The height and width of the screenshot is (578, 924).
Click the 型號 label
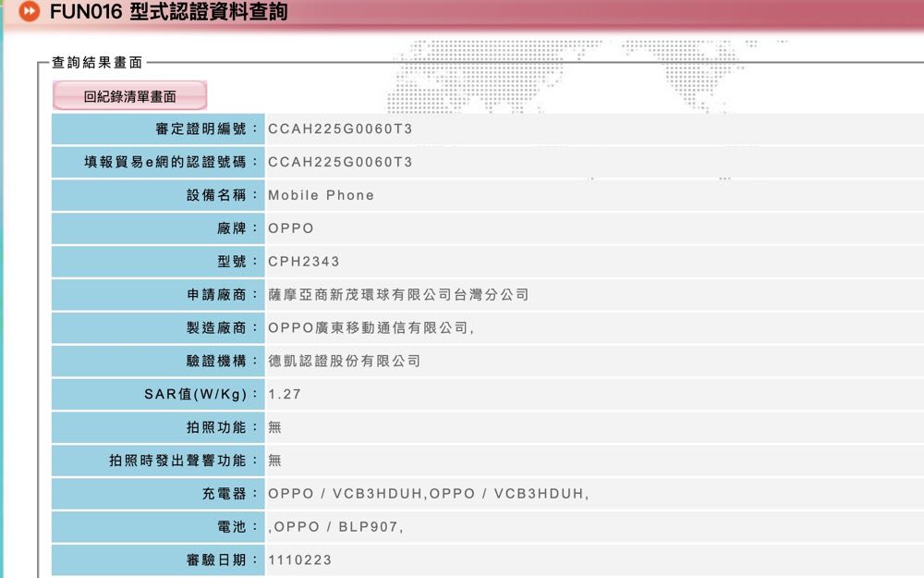[x=237, y=261]
